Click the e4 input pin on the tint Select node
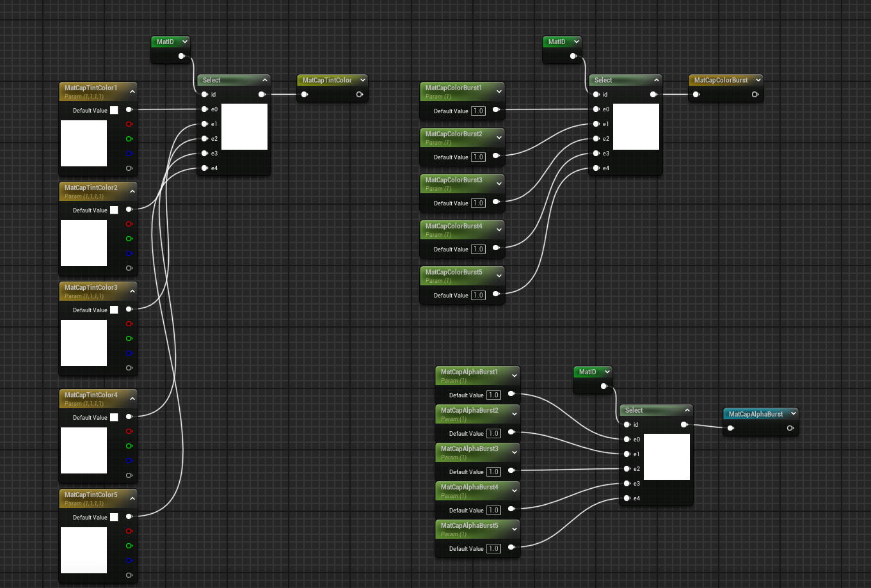 tap(205, 168)
